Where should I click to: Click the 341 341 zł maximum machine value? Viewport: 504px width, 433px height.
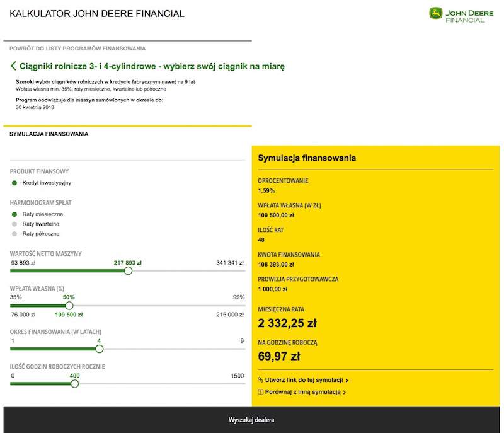[x=230, y=263]
